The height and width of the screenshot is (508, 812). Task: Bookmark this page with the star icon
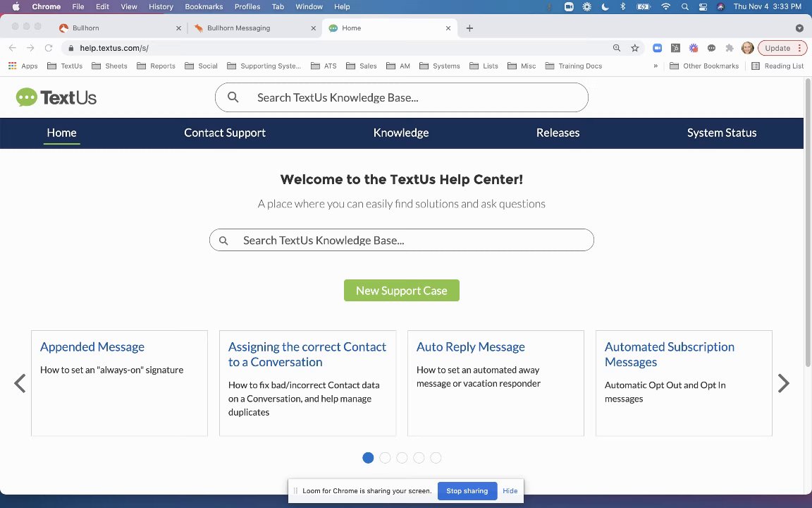(x=635, y=48)
